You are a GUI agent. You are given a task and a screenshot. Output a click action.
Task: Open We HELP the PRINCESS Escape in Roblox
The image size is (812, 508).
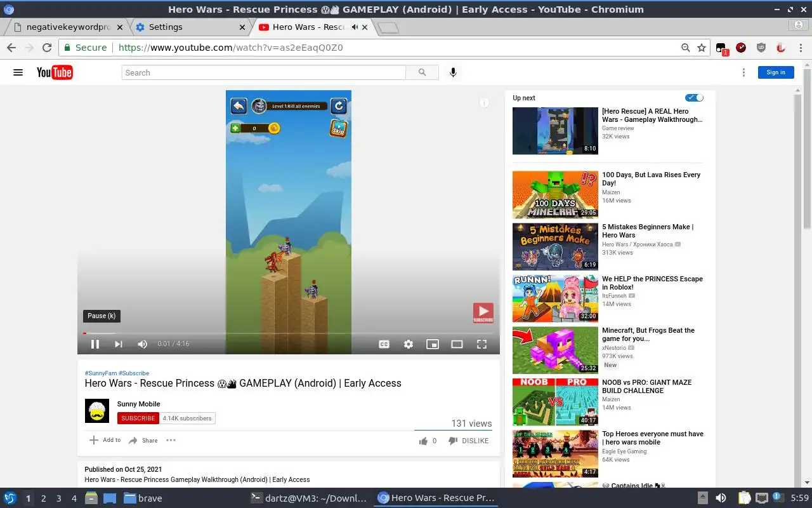652,283
